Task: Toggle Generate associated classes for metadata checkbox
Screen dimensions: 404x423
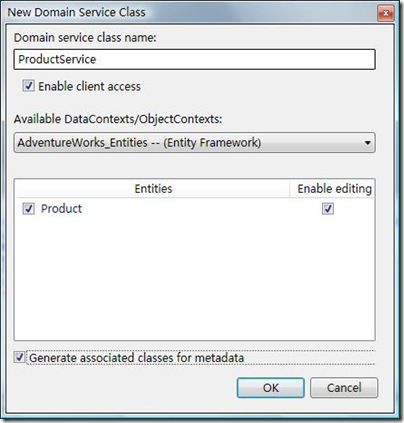Action: tap(19, 358)
